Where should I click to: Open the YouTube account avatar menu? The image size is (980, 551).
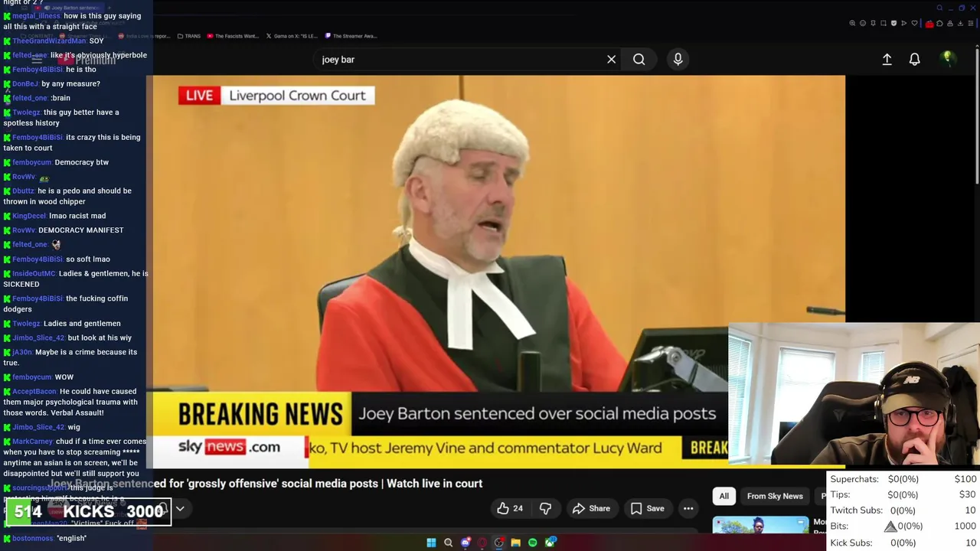coord(948,58)
